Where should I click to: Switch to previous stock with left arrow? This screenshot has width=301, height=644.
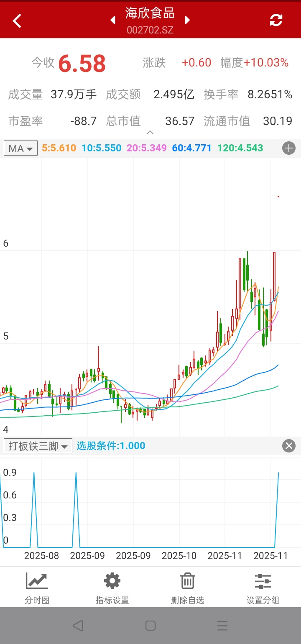coord(112,20)
